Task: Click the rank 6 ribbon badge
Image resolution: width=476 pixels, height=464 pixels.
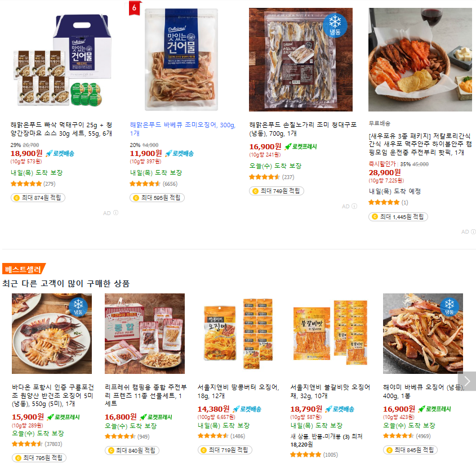Action: click(x=134, y=8)
